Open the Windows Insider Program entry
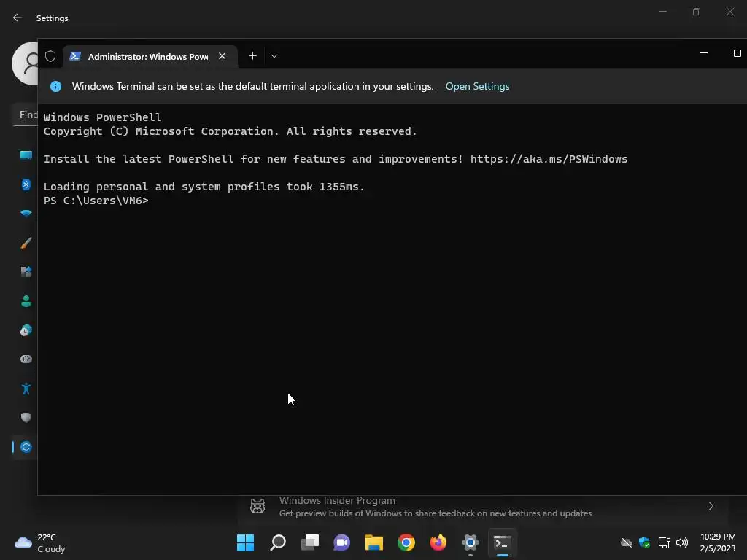 pyautogui.click(x=483, y=507)
